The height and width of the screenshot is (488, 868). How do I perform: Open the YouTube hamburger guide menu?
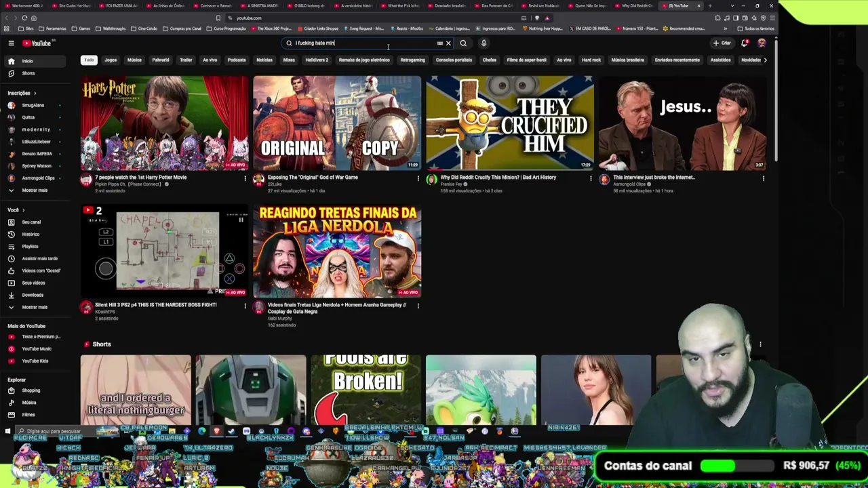coord(11,43)
